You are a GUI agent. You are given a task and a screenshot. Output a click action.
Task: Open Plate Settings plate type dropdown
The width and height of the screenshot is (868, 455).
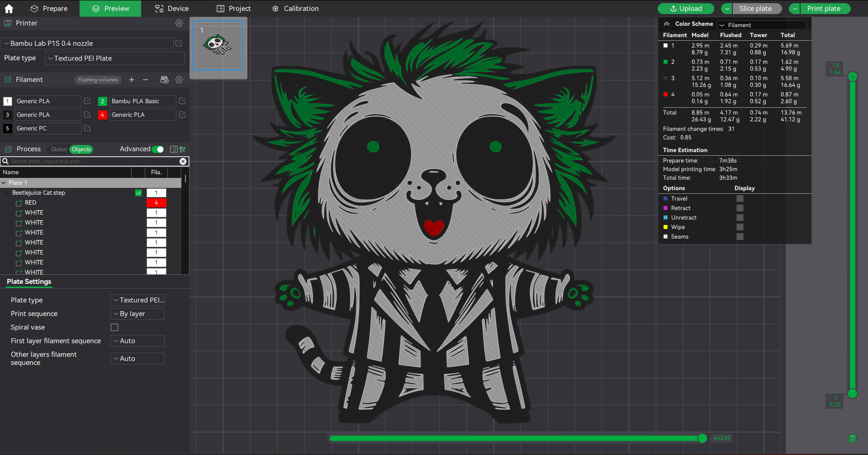138,300
